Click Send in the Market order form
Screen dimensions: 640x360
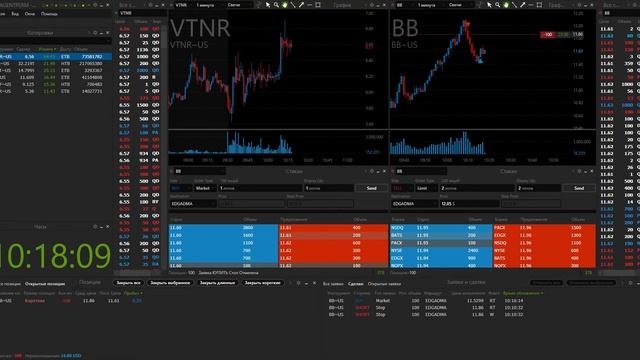(371, 188)
